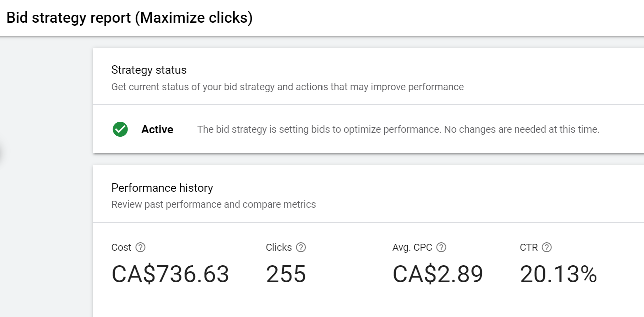Click the question mark icon next to CTR
Screen dimensions: 644x317
[547, 247]
